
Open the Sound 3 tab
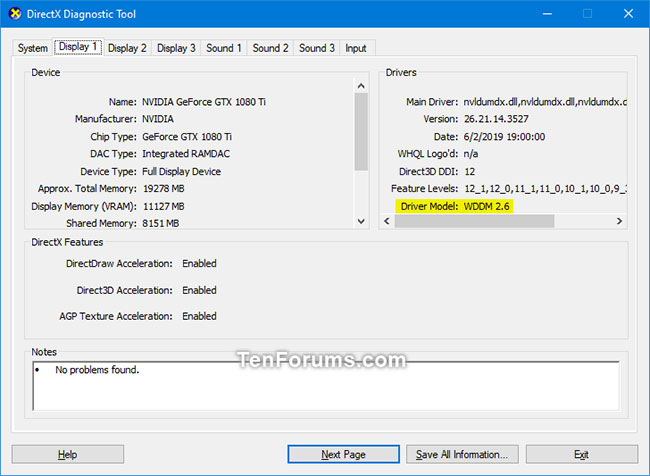point(317,48)
